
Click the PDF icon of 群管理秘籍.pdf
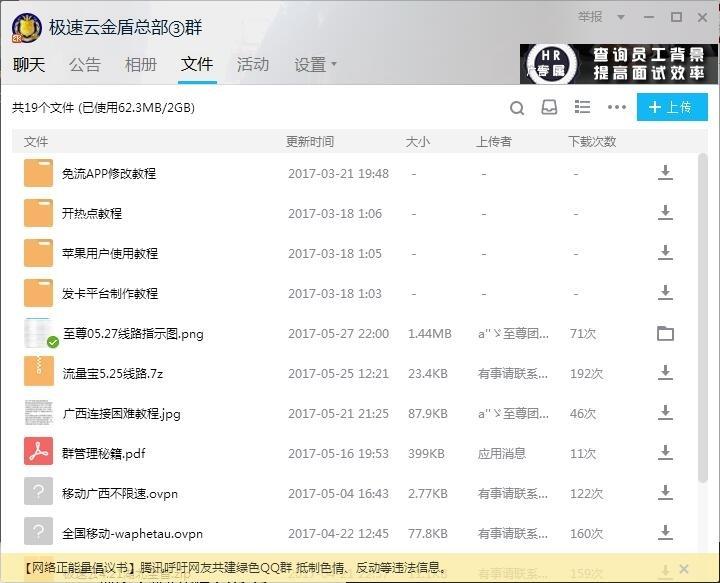[x=39, y=451]
